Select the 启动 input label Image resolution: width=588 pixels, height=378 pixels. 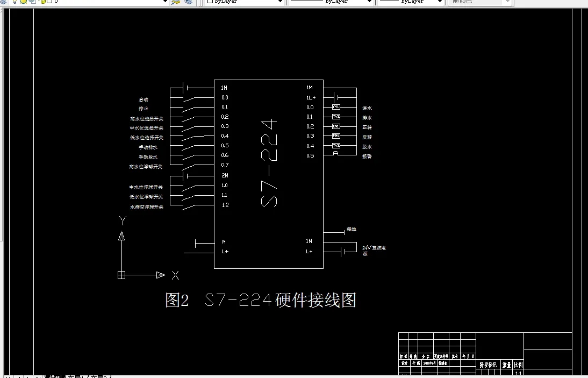[x=144, y=100]
